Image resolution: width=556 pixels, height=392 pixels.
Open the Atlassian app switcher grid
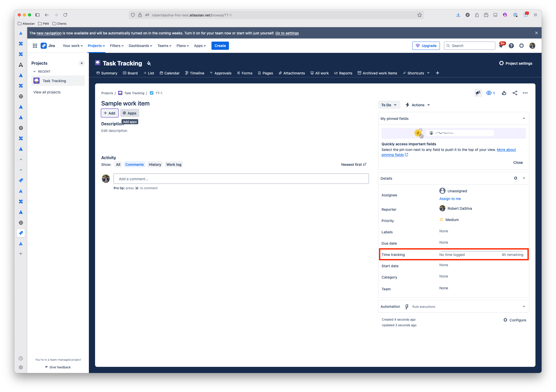point(35,45)
